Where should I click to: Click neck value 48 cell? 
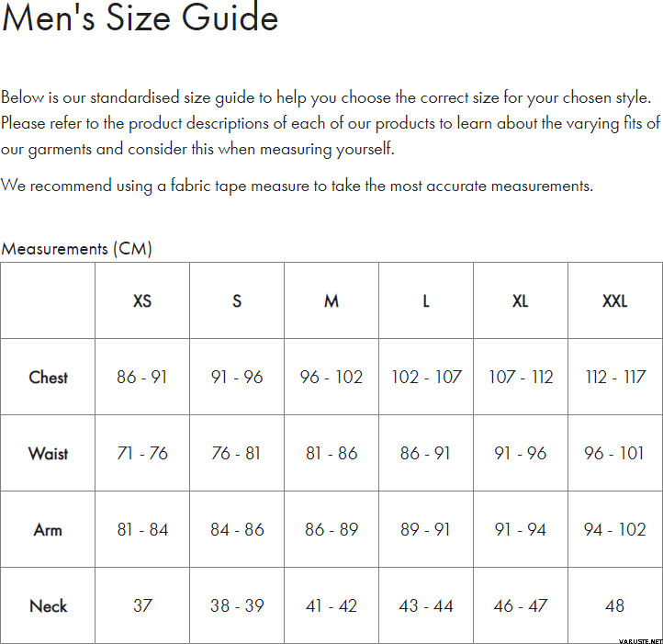tap(615, 606)
